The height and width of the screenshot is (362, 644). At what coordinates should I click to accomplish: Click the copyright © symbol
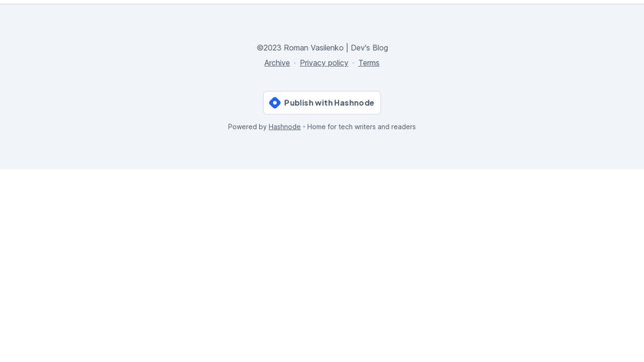260,48
